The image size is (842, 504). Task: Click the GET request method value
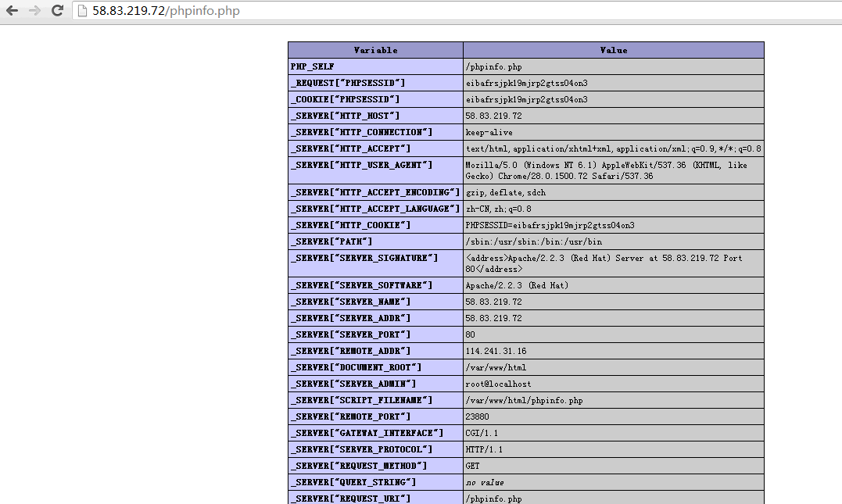[472, 466]
